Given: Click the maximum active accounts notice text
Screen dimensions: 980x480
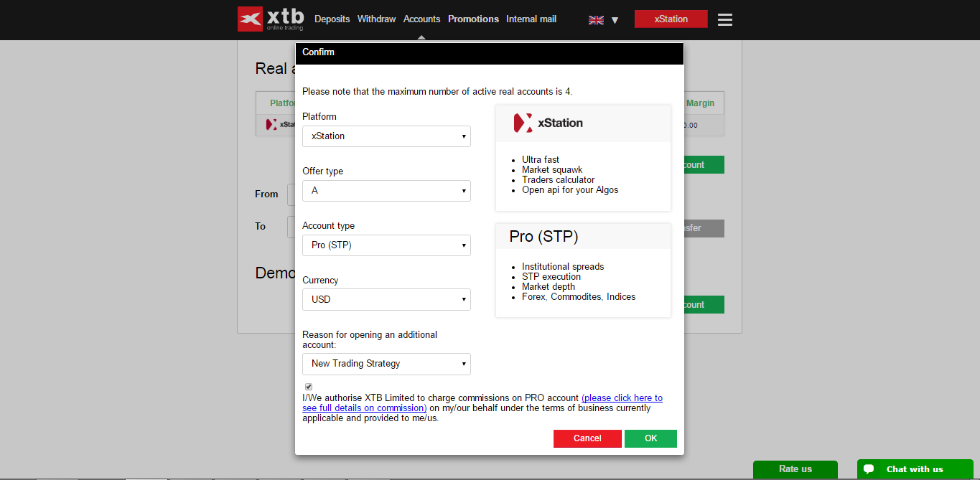Looking at the screenshot, I should point(437,92).
